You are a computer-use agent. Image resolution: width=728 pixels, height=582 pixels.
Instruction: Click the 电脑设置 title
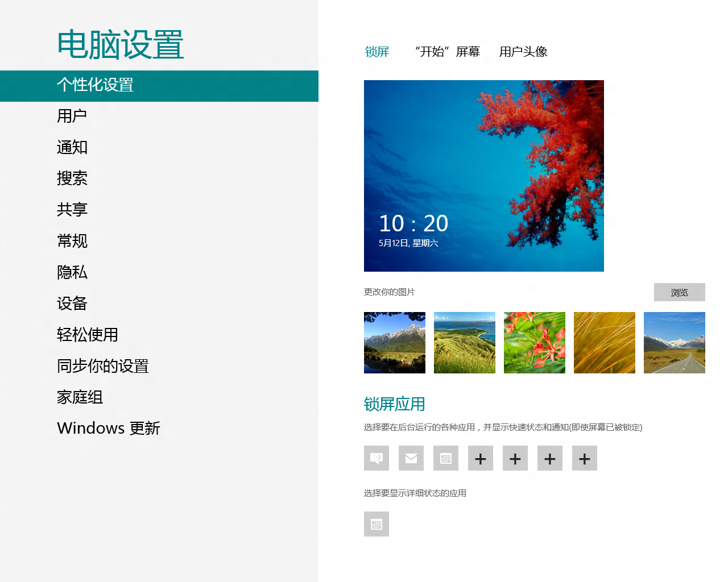[x=121, y=45]
